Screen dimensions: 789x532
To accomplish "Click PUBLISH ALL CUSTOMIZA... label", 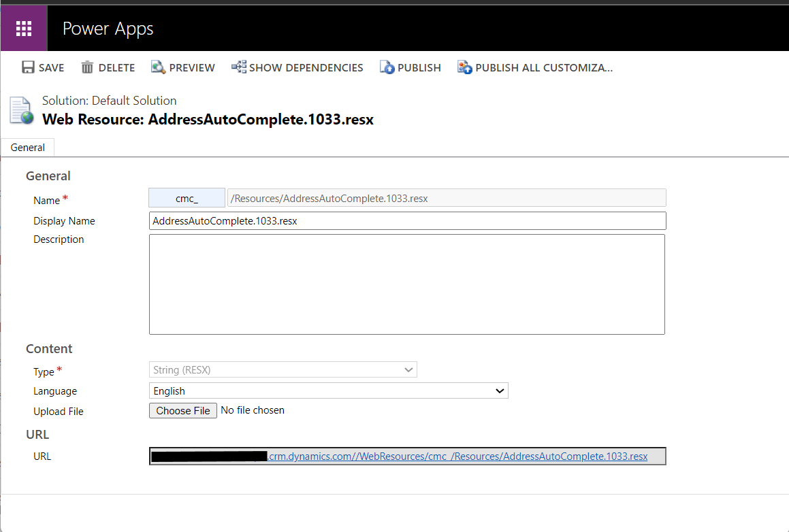I will (x=544, y=68).
